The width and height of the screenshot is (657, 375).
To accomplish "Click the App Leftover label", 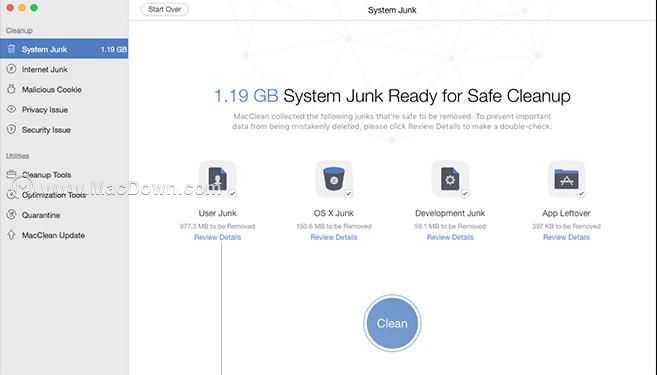I will 566,213.
